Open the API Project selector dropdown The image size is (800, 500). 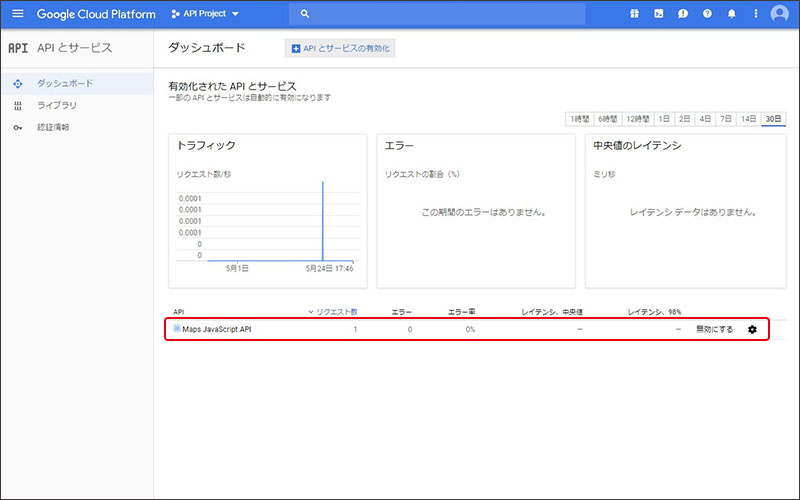click(x=205, y=14)
